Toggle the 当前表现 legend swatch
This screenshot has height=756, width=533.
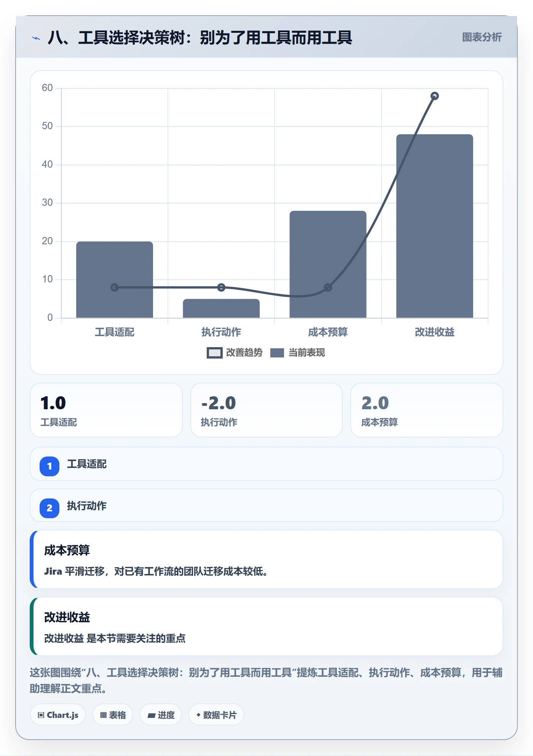[277, 353]
